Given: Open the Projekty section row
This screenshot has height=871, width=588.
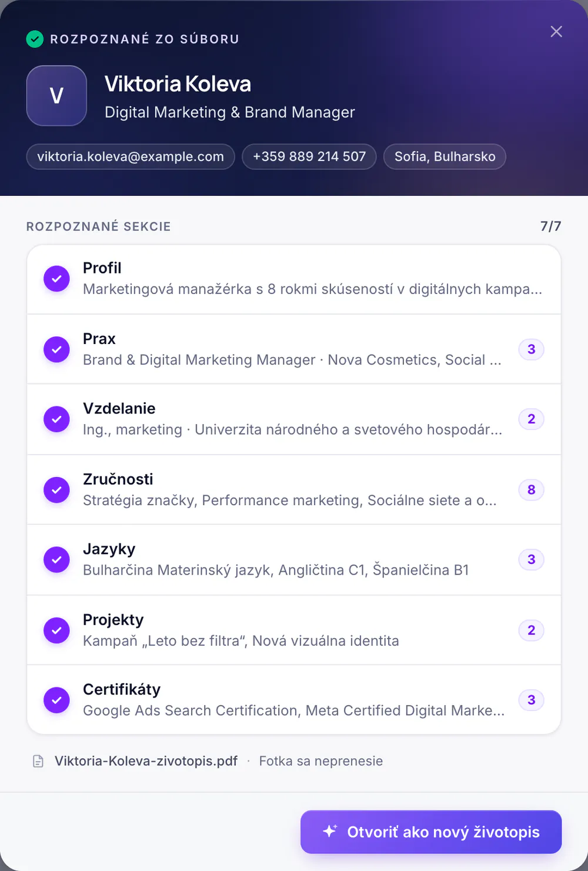Looking at the screenshot, I should (x=294, y=630).
